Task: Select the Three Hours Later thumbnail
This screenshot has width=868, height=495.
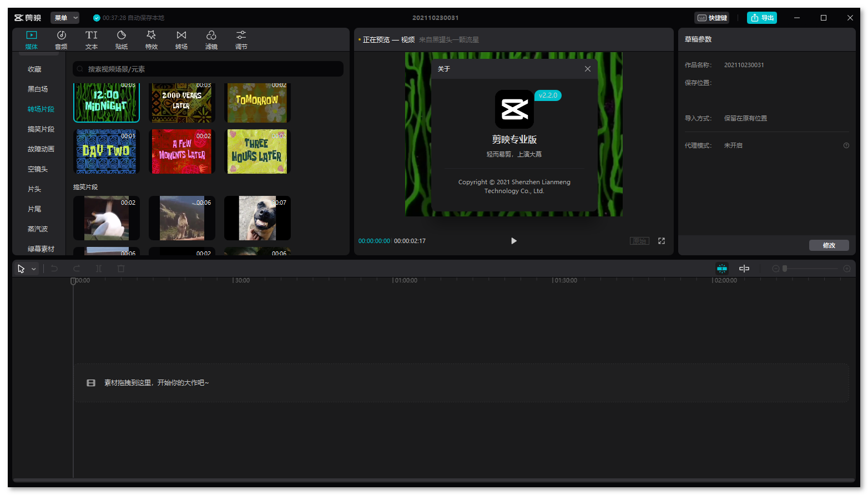Action: 258,151
